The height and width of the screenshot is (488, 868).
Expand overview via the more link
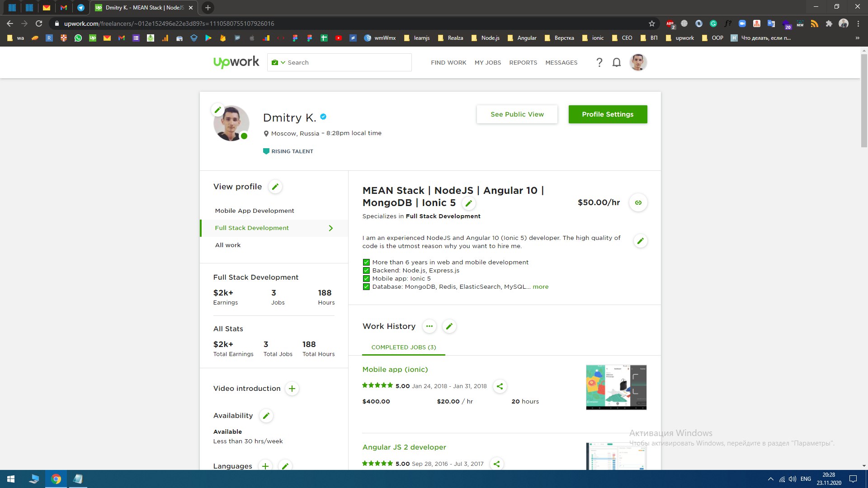[x=540, y=287]
